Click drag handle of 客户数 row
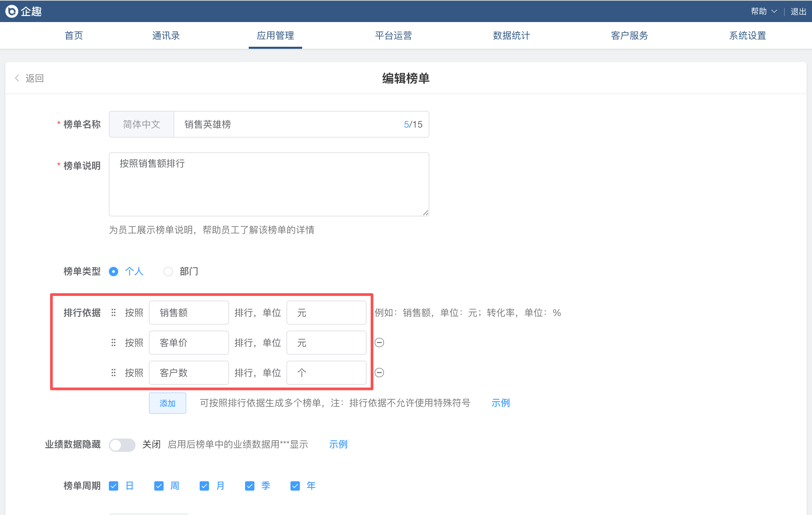Screen dimensions: 812x515 (x=113, y=373)
